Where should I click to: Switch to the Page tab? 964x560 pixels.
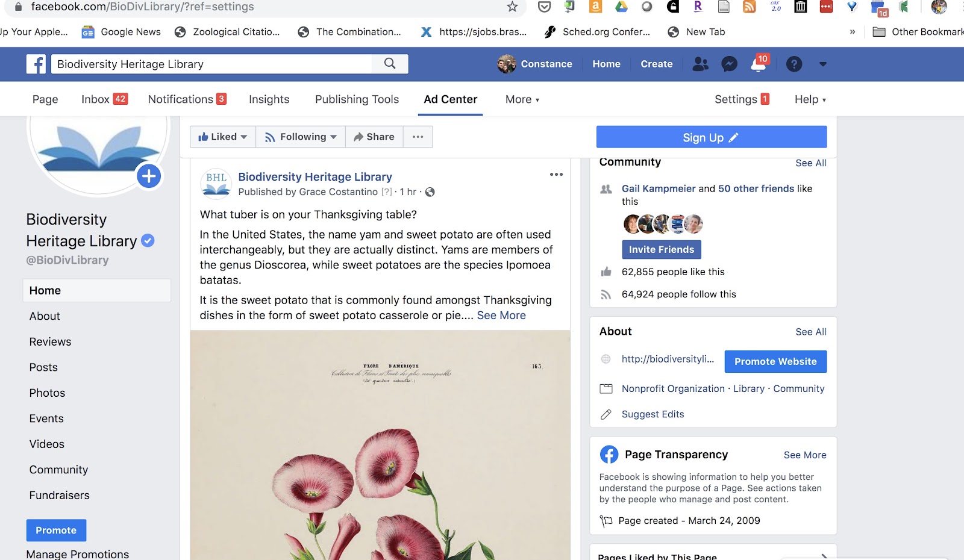point(45,99)
